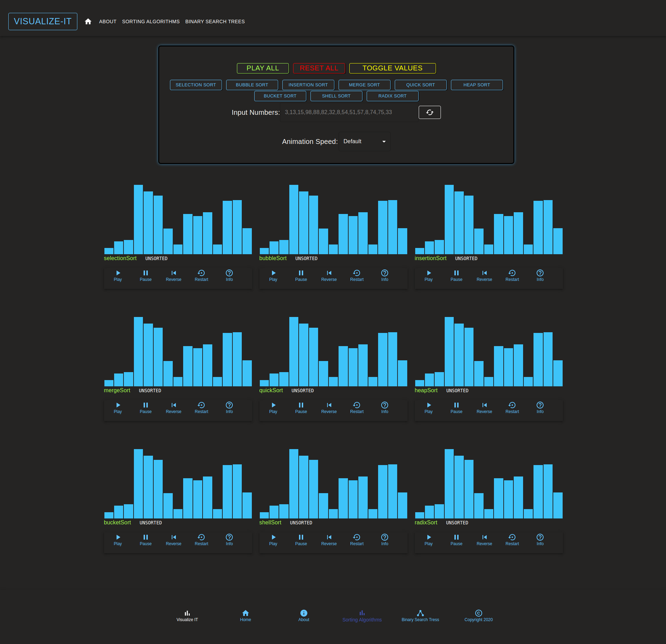Toggle the Heap Sort algorithm button
Screen dimensions: 666x644
tap(477, 85)
